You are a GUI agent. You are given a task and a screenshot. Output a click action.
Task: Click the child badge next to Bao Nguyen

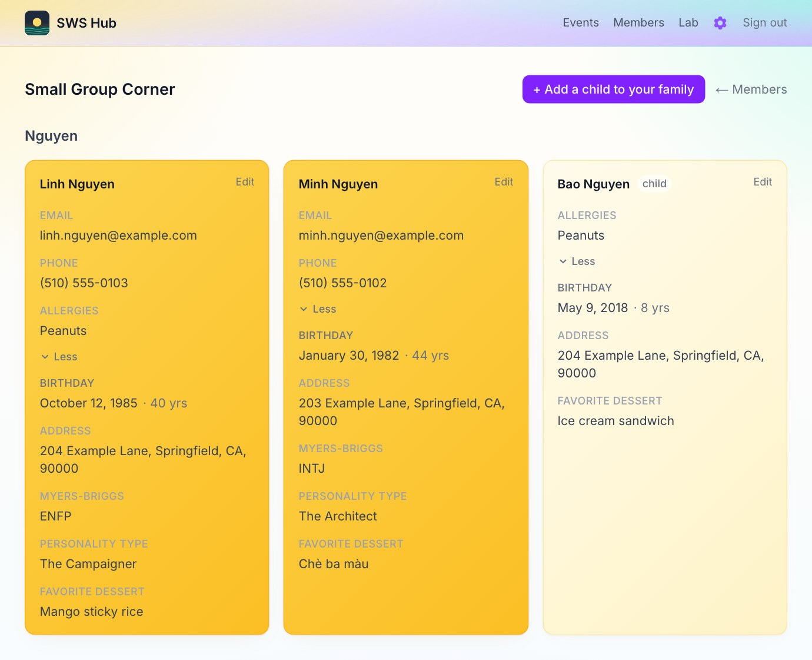point(654,184)
